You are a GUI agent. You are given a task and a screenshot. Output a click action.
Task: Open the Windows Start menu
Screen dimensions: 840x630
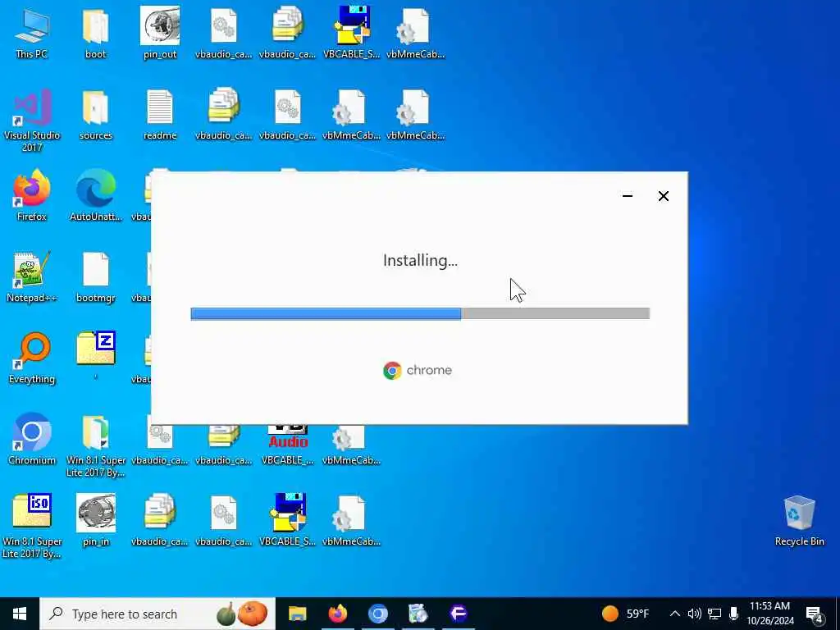point(20,614)
